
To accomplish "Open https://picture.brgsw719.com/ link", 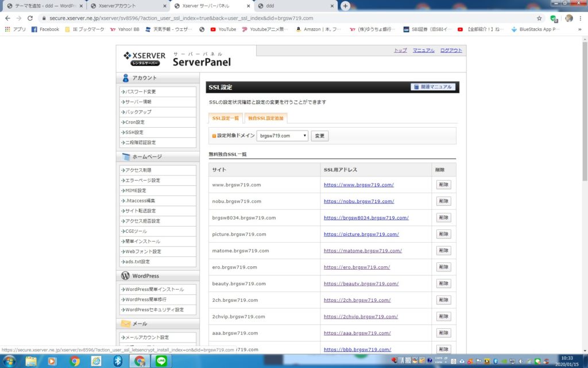I will 361,234.
